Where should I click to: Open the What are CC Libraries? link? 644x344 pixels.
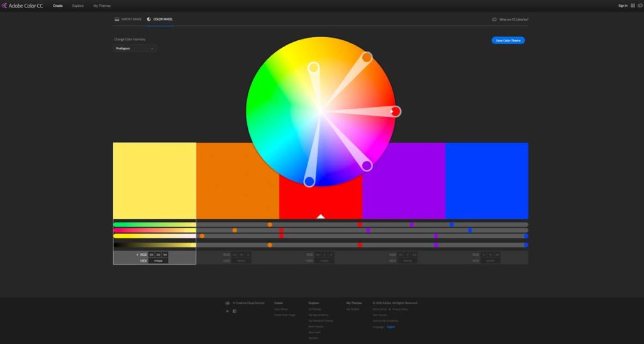click(x=514, y=19)
